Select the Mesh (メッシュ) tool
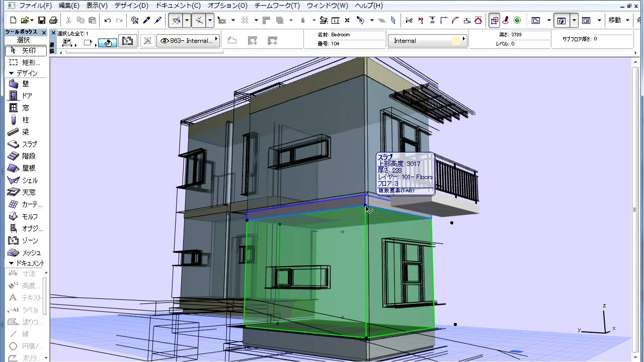Screen dimensions: 644x362 (26, 252)
